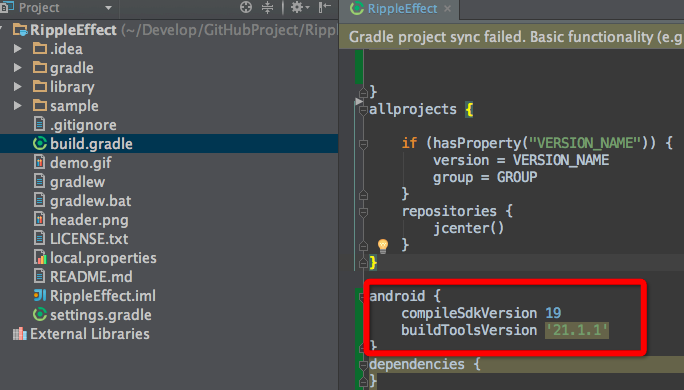The height and width of the screenshot is (390, 684).
Task: Click the settings.gradle Gradle file icon
Action: click(x=40, y=315)
